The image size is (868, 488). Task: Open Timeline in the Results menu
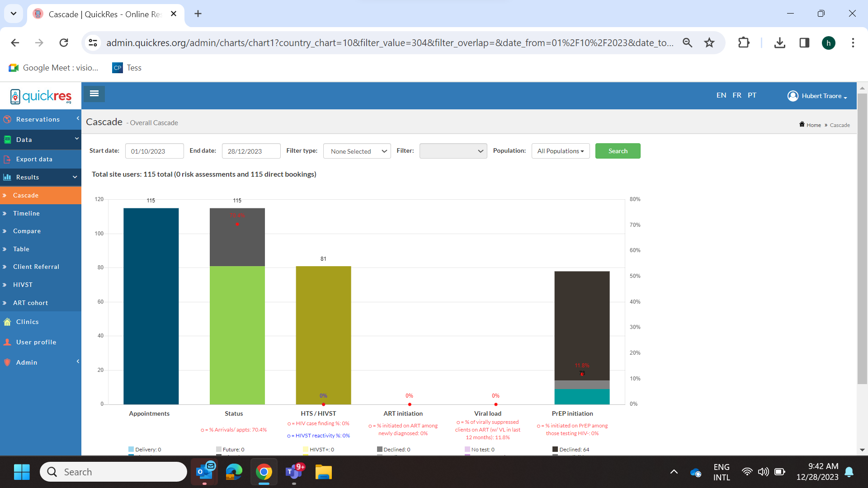pyautogui.click(x=26, y=213)
